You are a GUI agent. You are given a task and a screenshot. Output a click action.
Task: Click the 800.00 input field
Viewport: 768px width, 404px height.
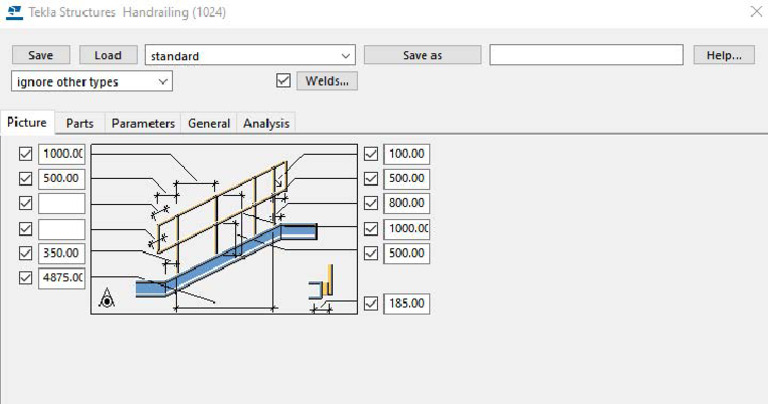coord(407,203)
